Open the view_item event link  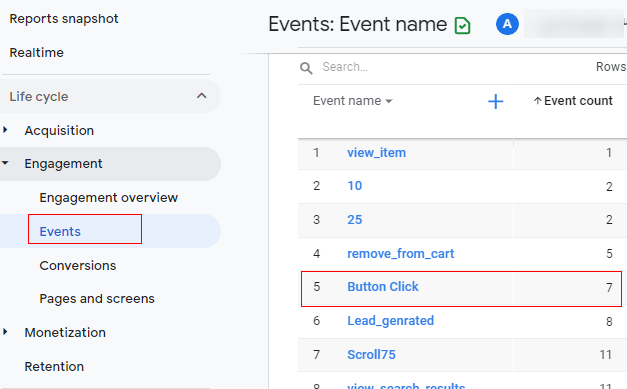pos(376,153)
